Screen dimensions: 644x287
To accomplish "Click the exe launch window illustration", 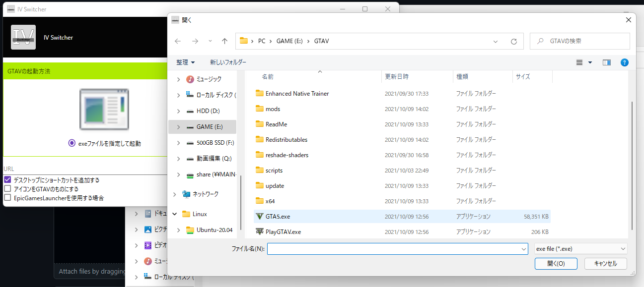I will coord(104,110).
